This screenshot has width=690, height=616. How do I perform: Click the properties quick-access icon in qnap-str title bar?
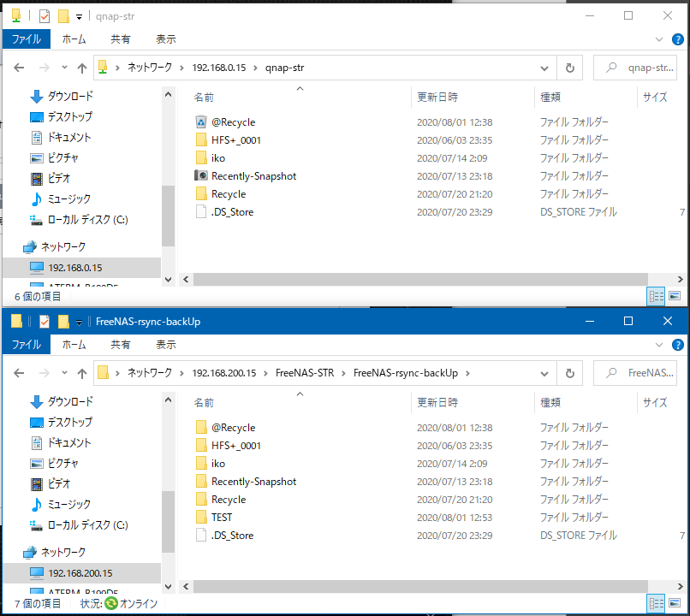click(45, 16)
